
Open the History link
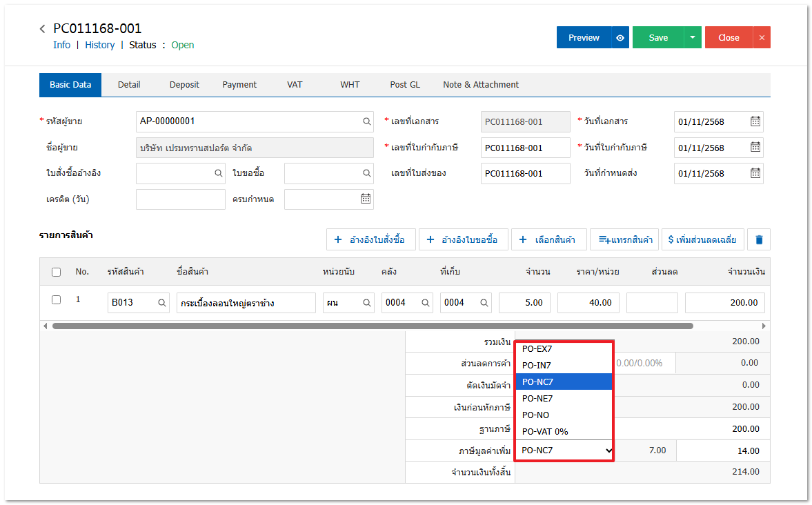(100, 45)
